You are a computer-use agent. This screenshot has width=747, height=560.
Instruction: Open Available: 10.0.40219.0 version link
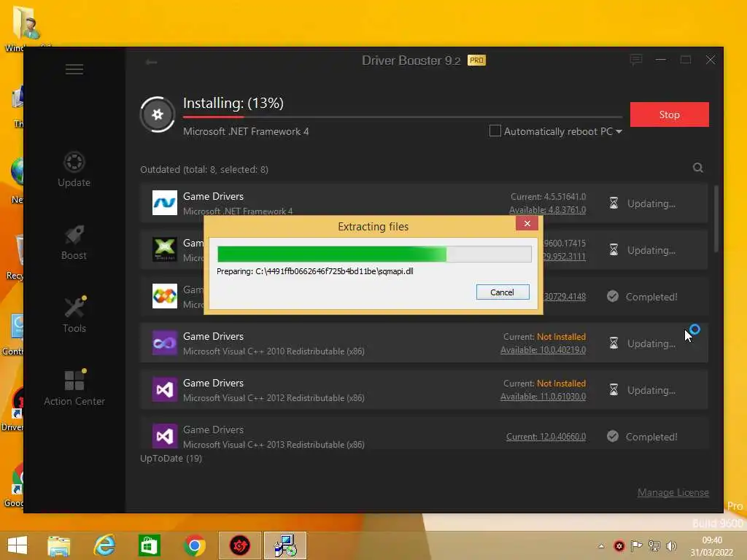tap(543, 349)
